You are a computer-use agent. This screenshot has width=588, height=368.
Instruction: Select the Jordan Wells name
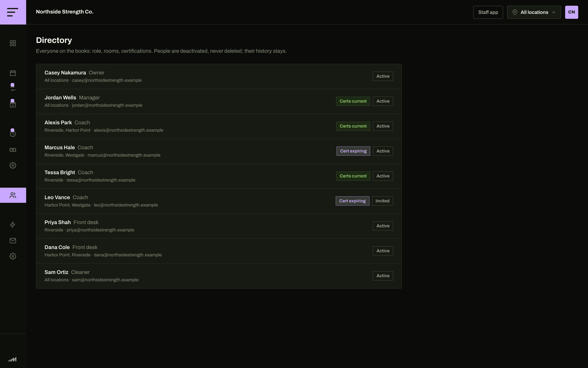pos(60,98)
